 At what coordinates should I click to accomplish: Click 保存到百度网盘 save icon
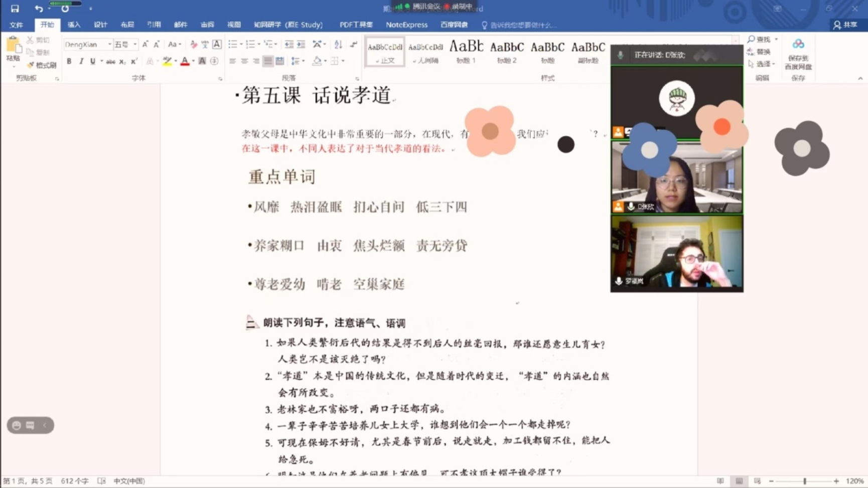click(x=798, y=52)
